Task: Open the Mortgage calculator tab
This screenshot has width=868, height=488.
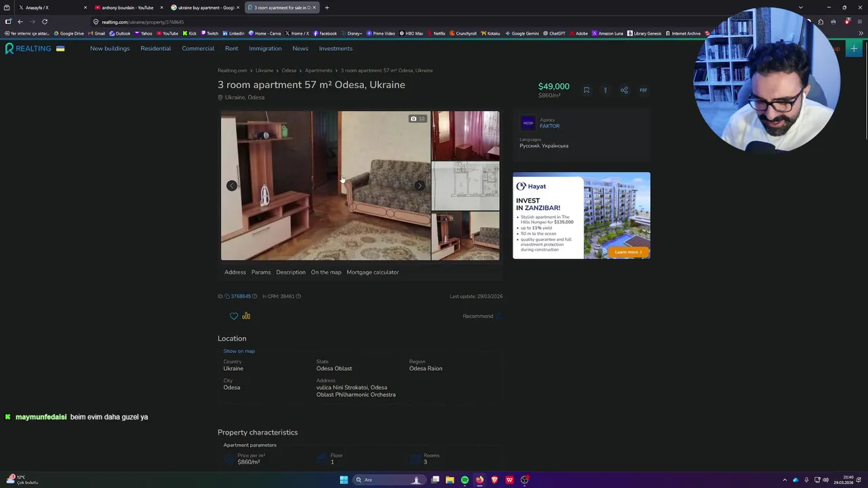Action: point(373,272)
